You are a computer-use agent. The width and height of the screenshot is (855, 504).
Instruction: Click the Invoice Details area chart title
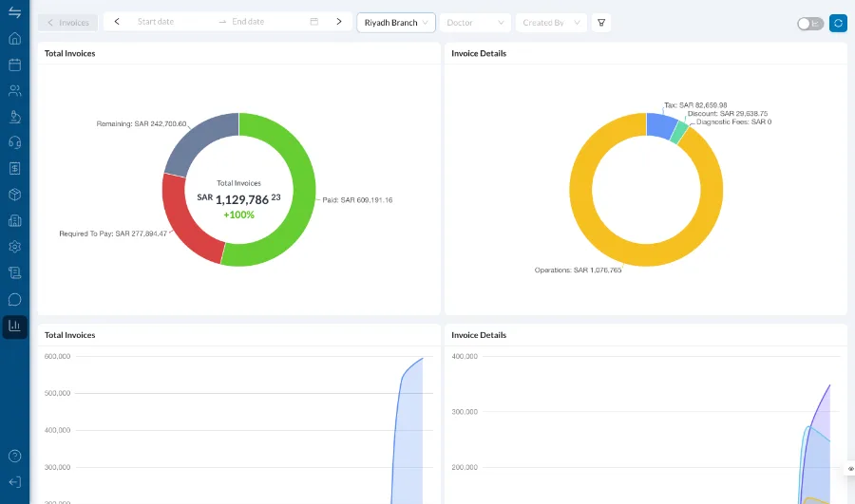pyautogui.click(x=479, y=335)
